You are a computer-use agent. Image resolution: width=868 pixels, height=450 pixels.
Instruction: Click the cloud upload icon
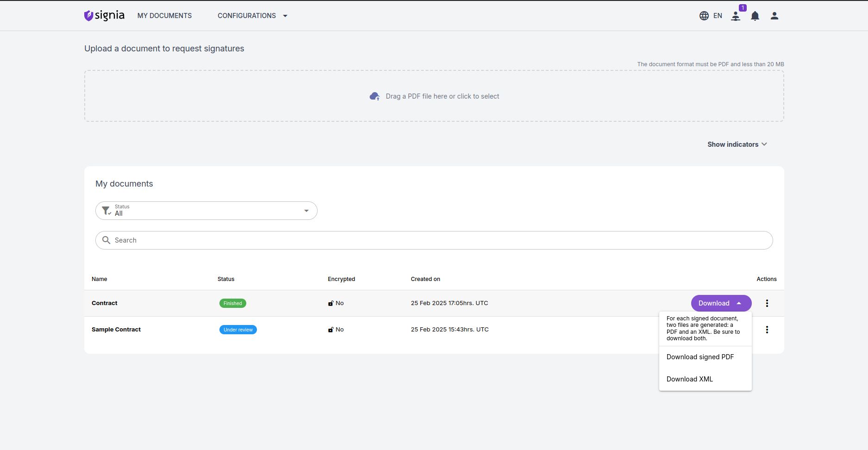[375, 96]
